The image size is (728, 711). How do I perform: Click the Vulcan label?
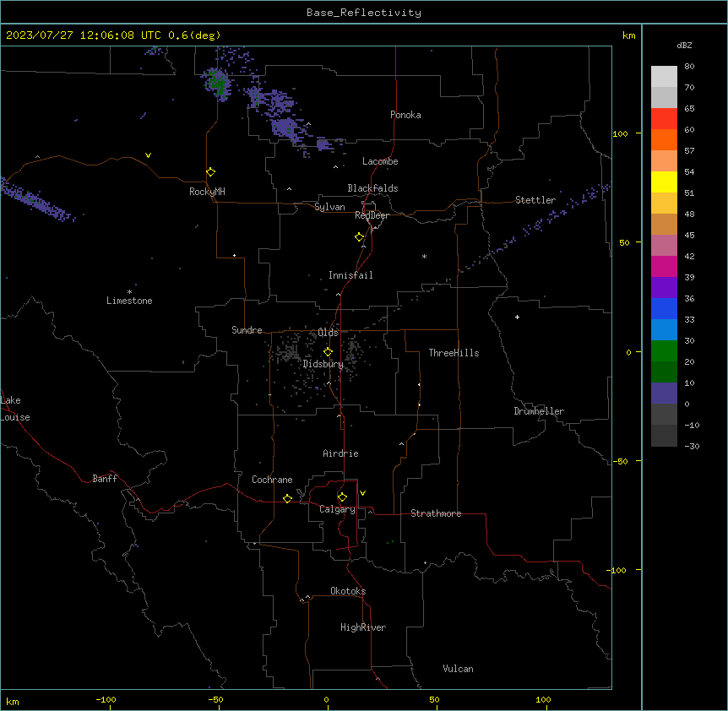pos(459,669)
